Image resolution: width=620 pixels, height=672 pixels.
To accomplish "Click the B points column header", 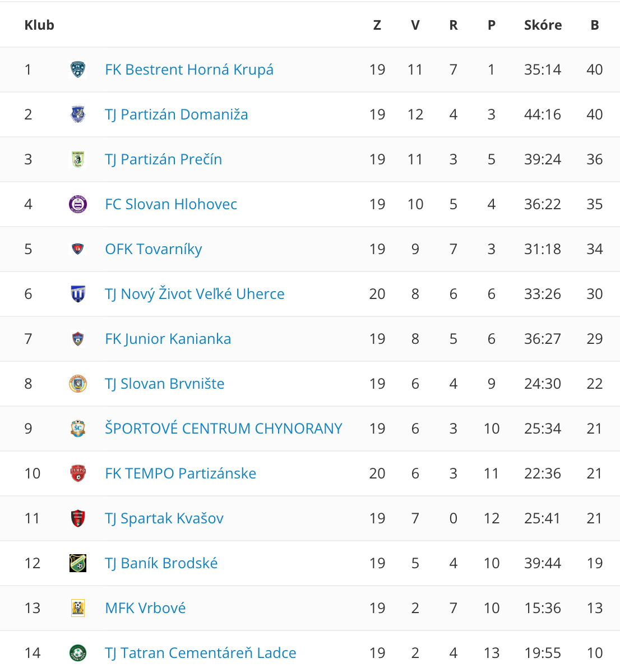I will (595, 25).
